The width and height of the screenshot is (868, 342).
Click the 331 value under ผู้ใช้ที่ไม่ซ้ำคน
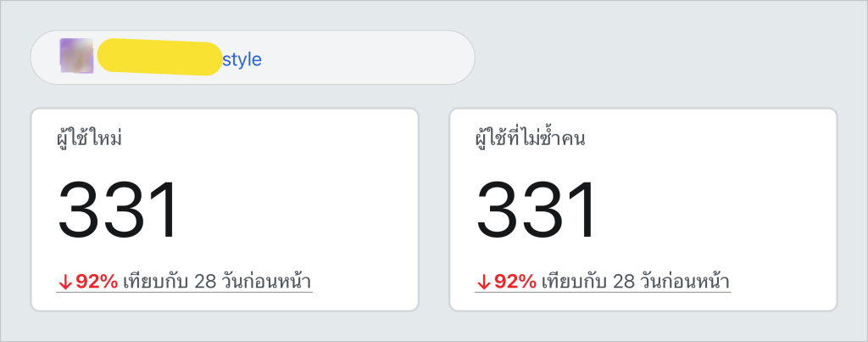(537, 210)
